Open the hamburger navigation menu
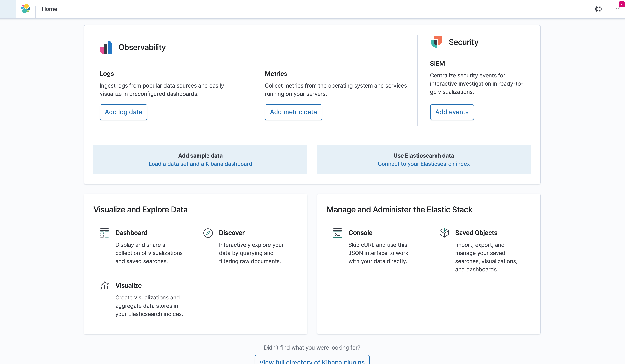The width and height of the screenshot is (625, 364). (x=7, y=9)
